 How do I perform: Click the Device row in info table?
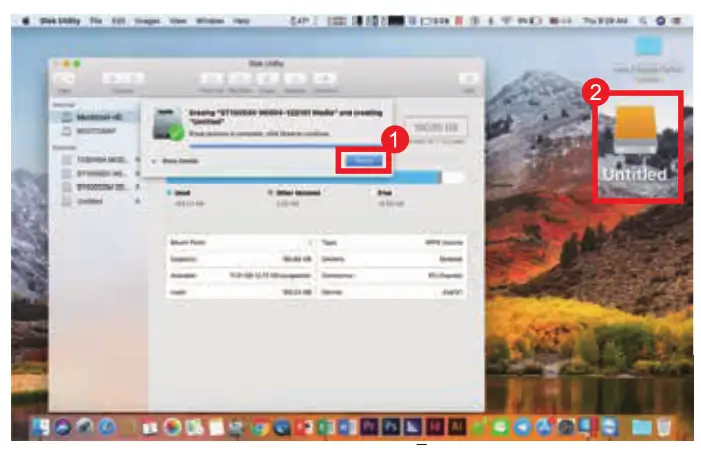click(393, 292)
